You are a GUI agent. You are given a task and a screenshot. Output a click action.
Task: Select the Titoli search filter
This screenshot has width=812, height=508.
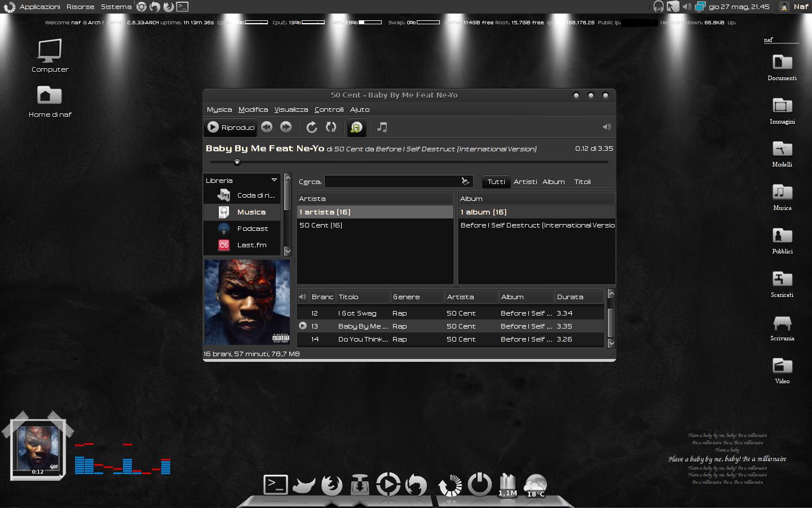(x=582, y=182)
